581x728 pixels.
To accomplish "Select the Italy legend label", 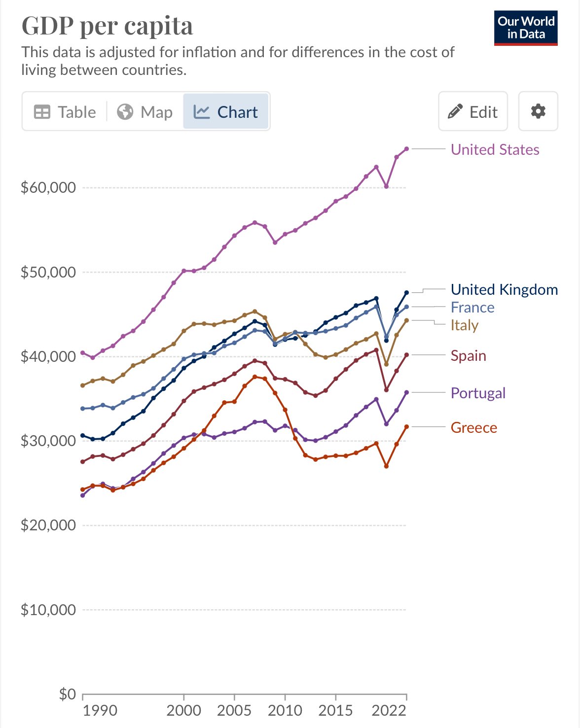I will (x=465, y=325).
